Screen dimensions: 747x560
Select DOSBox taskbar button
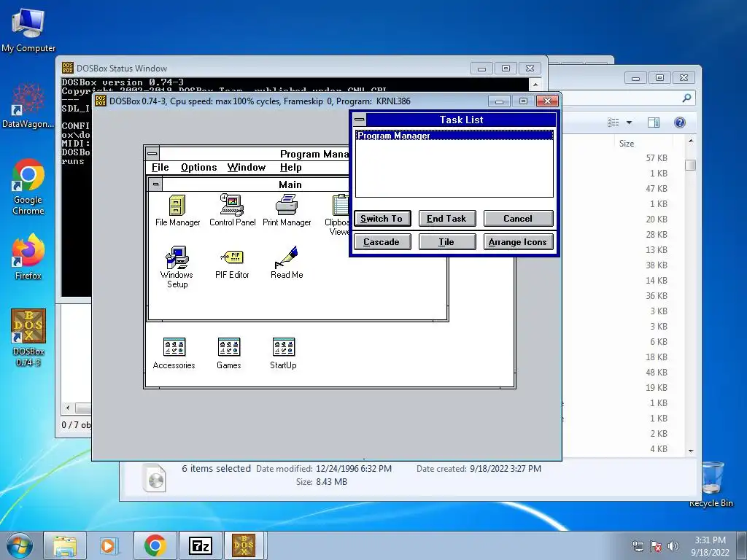(244, 545)
